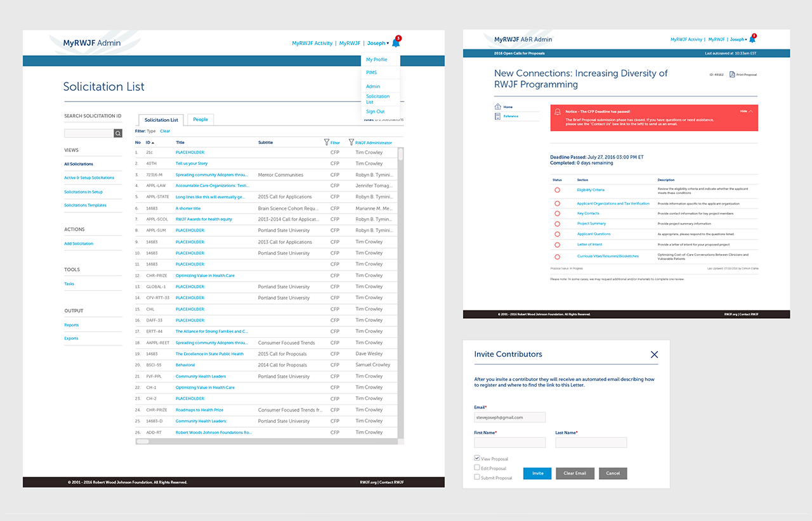Uncheck the View Proposal checkbox
Viewport: 812px width, 521px height.
click(477, 458)
